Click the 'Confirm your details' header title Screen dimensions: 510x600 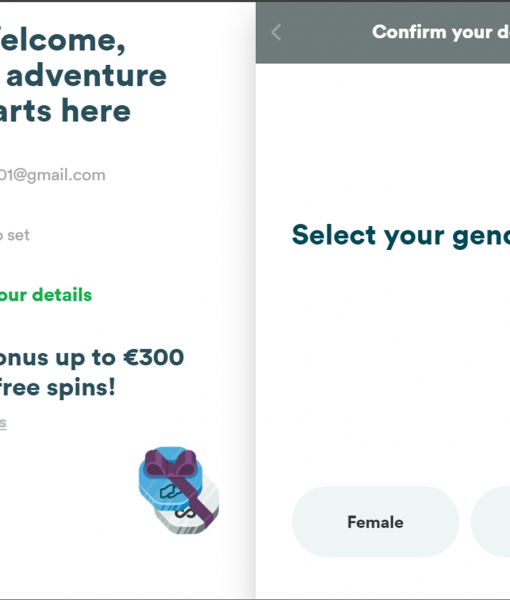click(x=441, y=32)
